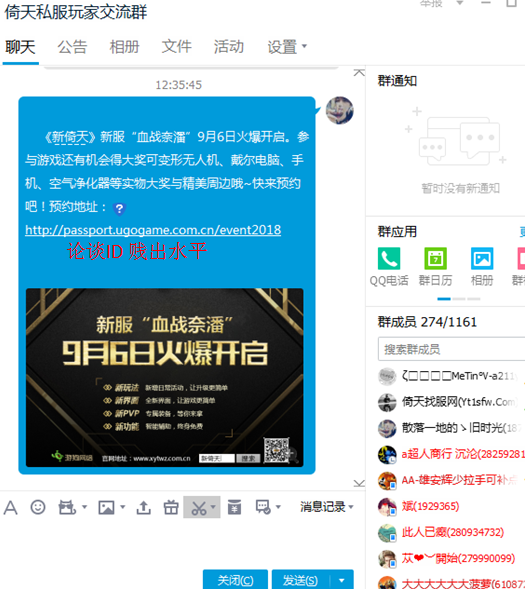Select member 斌(1929365)
Image resolution: width=525 pixels, height=589 pixels.
coord(451,506)
